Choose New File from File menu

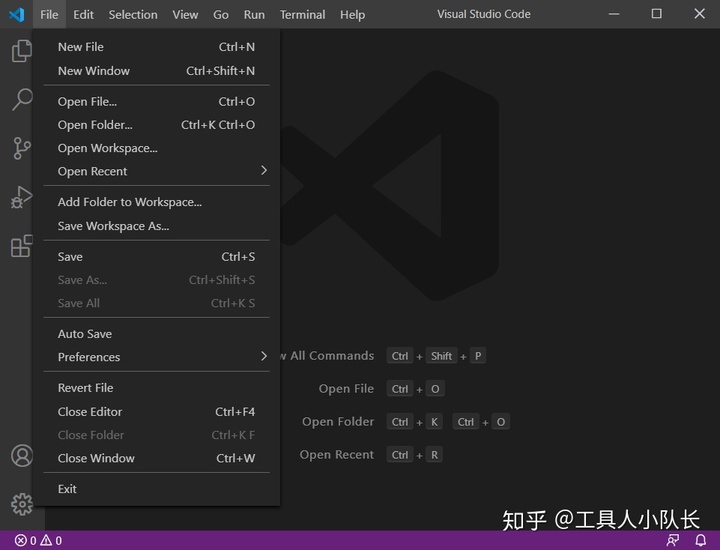tap(156, 47)
